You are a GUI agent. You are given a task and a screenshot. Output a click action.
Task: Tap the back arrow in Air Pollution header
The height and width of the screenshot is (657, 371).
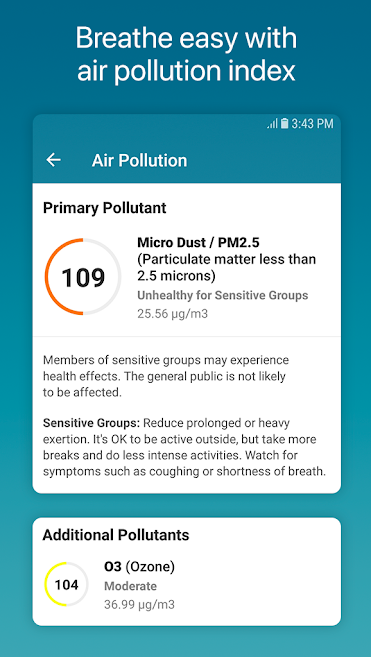tap(53, 160)
